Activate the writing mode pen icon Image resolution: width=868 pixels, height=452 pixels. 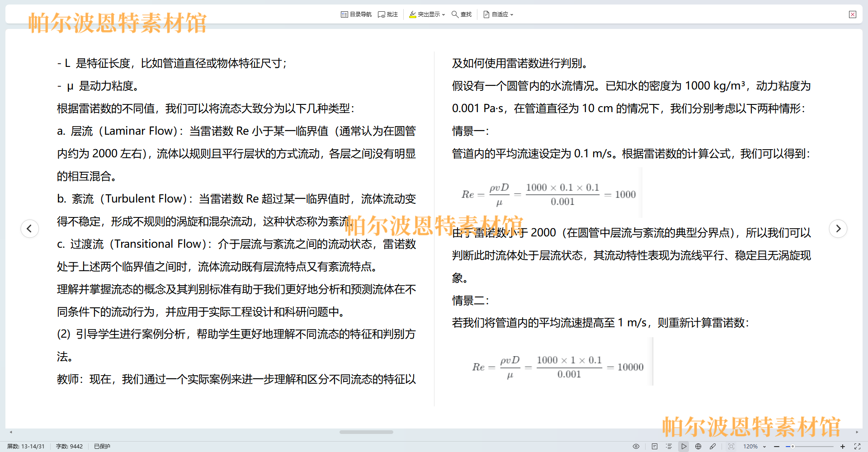[x=713, y=446]
